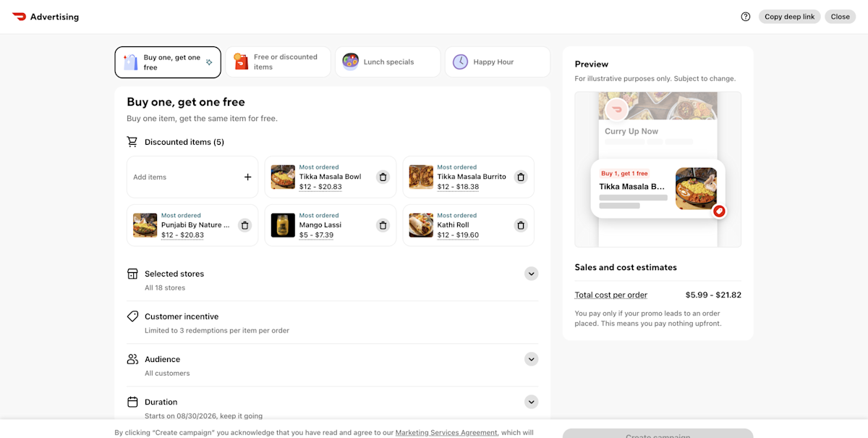Delete the Kathi Roll item
The image size is (868, 438).
click(520, 225)
